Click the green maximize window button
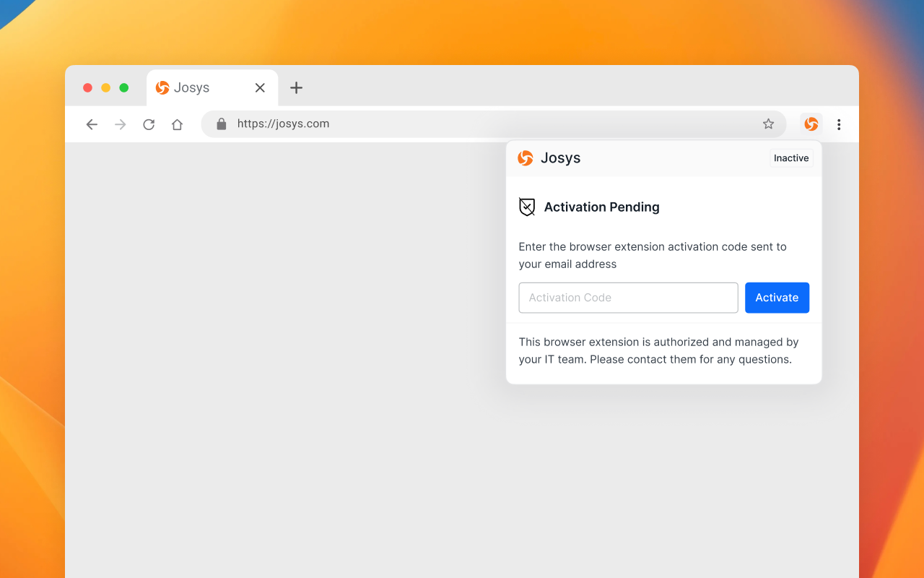 tap(124, 87)
